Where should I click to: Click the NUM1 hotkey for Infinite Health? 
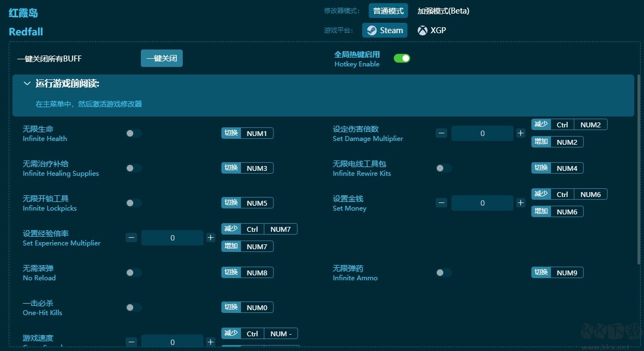coord(247,133)
